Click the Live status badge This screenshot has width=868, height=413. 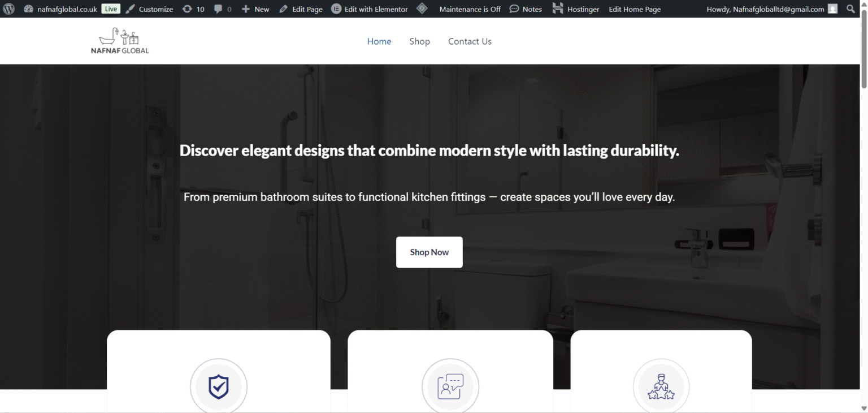[x=111, y=9]
